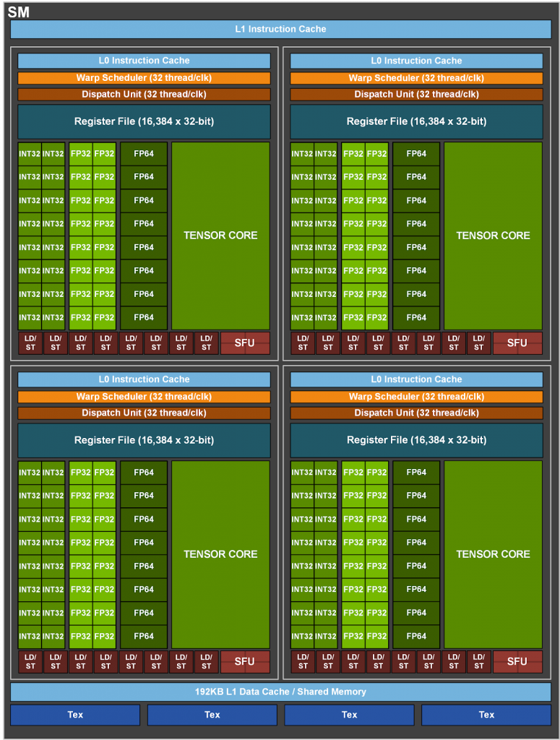Click bottom-right partition's SFU block

coord(517,662)
